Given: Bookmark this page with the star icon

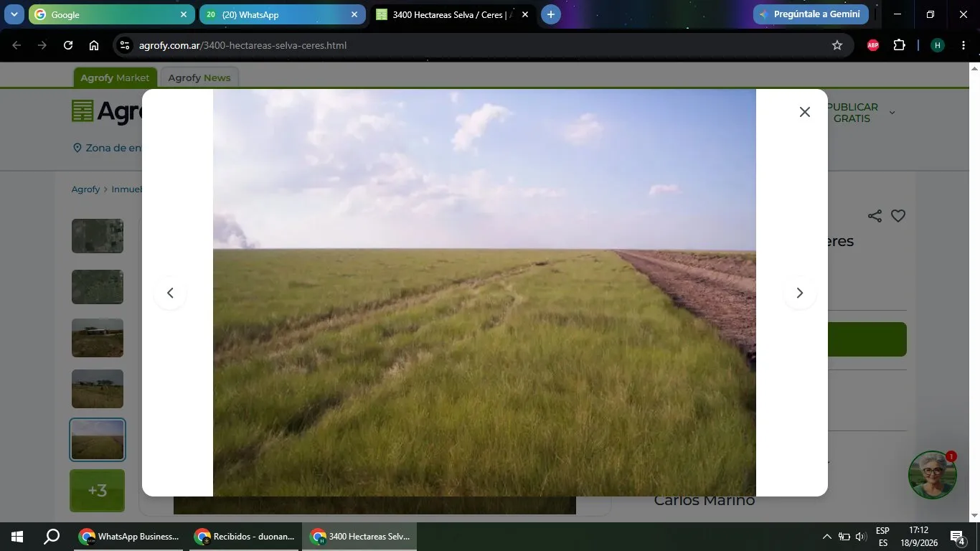Looking at the screenshot, I should 837,45.
